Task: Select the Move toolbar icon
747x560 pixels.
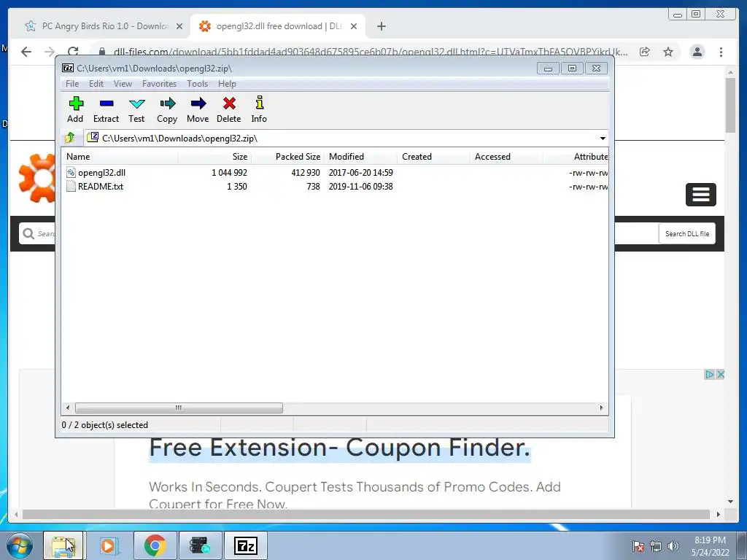Action: [x=198, y=109]
